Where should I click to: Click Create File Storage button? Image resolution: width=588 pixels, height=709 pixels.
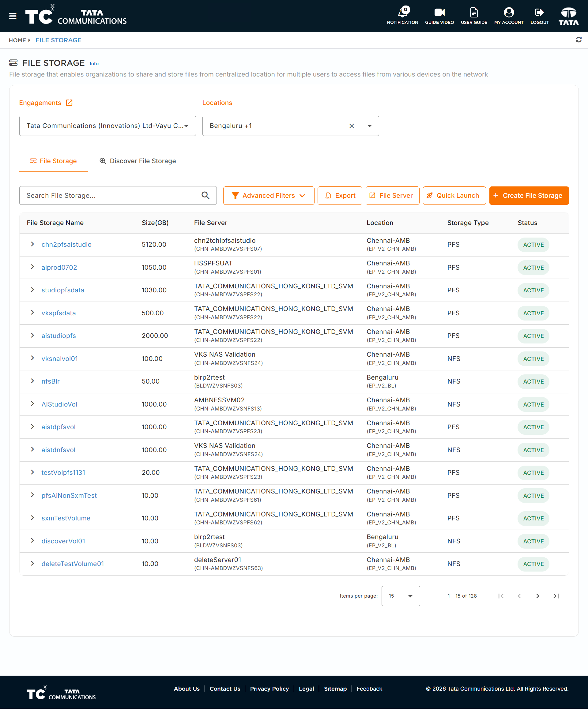(529, 196)
